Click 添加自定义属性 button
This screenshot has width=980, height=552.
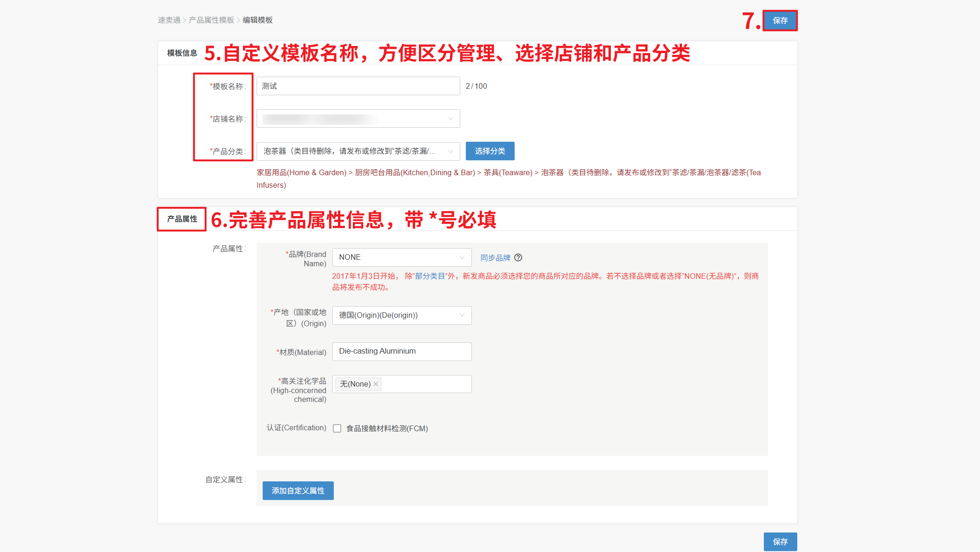click(x=298, y=491)
